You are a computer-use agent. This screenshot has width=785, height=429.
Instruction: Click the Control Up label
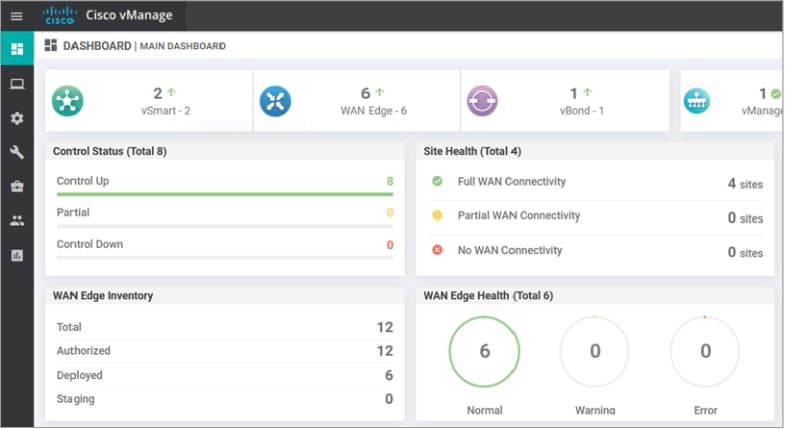pyautogui.click(x=83, y=181)
